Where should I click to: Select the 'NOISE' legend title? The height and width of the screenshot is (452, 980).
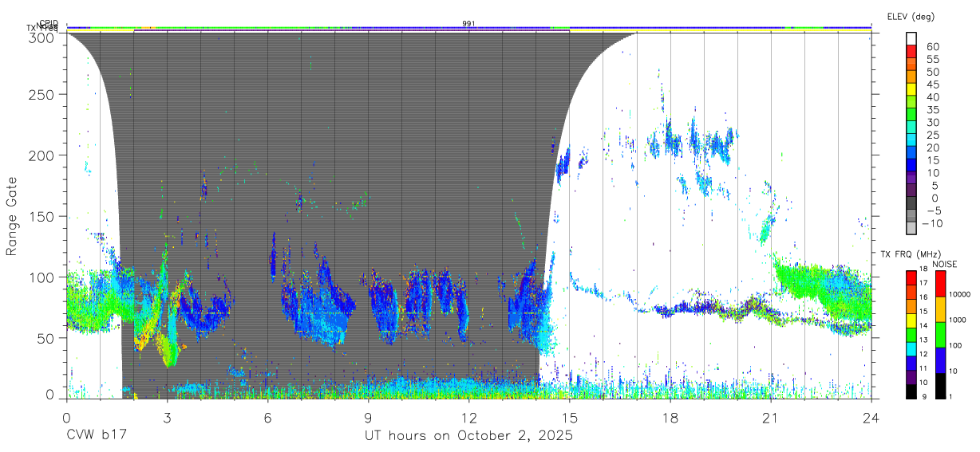coord(943,264)
